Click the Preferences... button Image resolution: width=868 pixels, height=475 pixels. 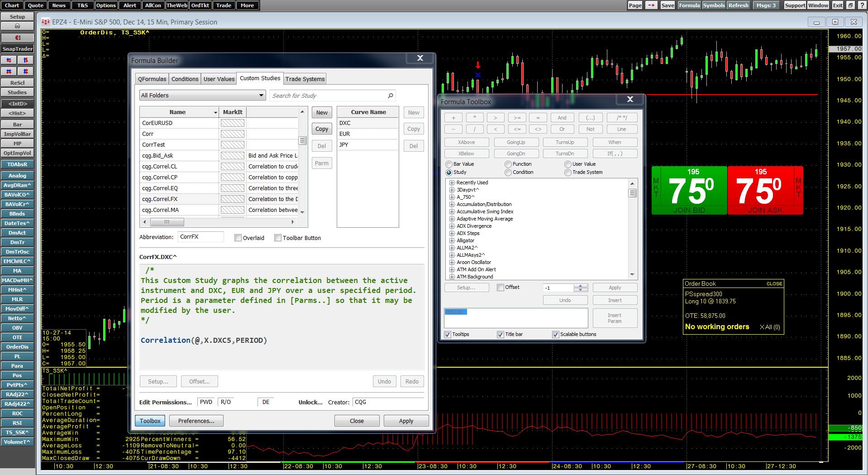click(x=196, y=421)
